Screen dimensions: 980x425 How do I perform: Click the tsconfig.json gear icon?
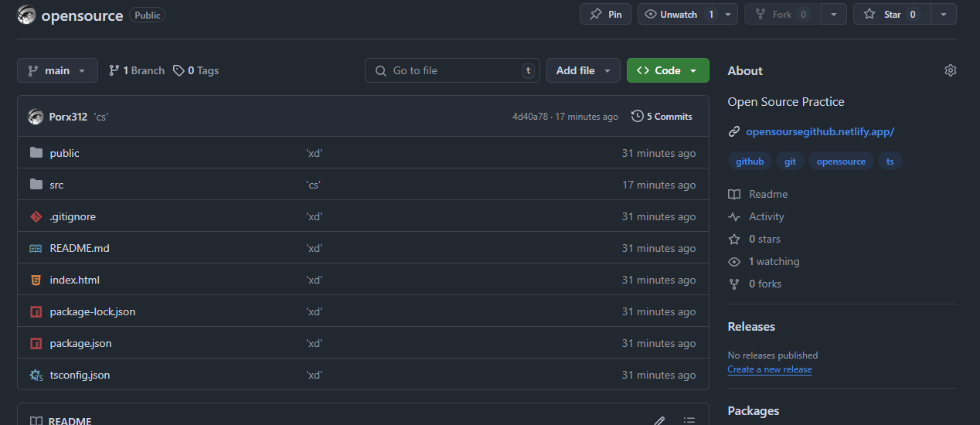pos(36,375)
